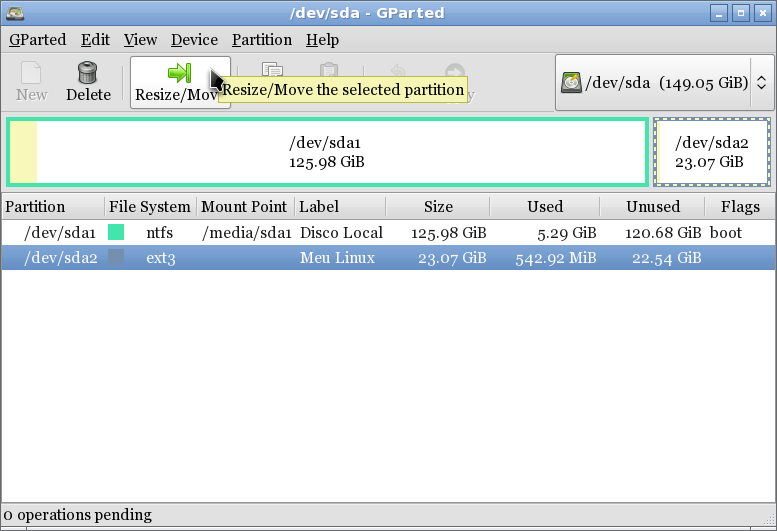777x531 pixels.
Task: Open the GParted menu
Action: point(37,40)
